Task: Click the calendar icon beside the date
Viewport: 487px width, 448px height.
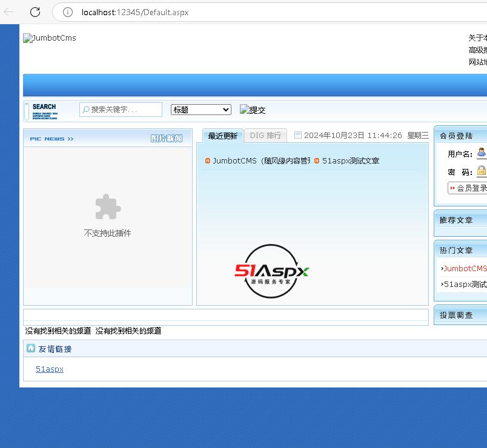Action: (x=297, y=135)
